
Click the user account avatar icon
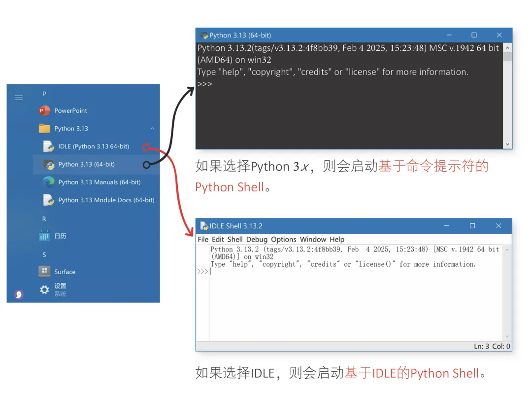[x=19, y=294]
